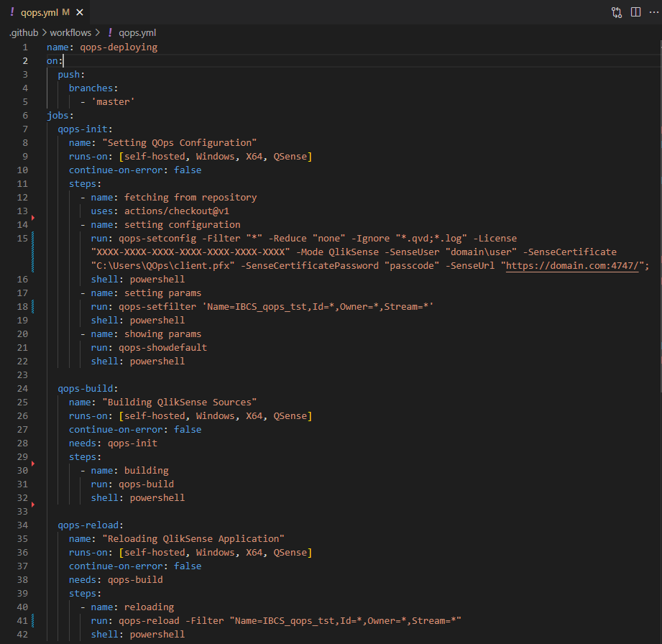Select line 15 via its line number

[22, 239]
